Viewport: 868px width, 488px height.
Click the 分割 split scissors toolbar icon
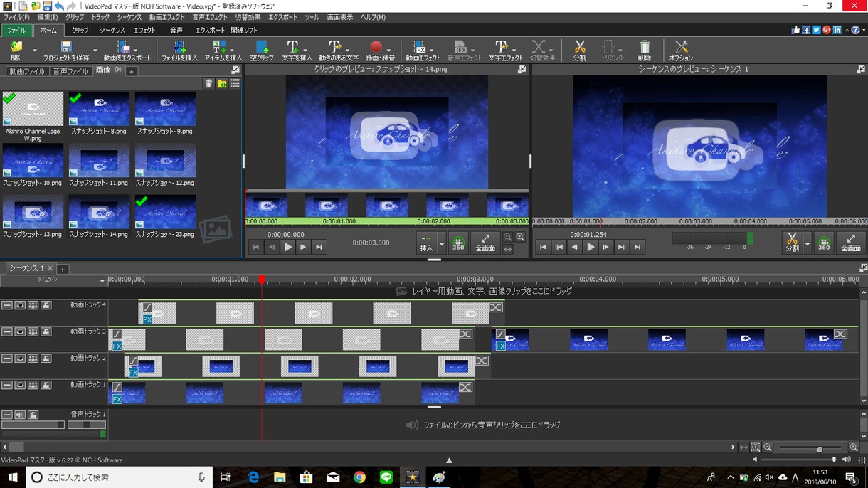point(579,51)
